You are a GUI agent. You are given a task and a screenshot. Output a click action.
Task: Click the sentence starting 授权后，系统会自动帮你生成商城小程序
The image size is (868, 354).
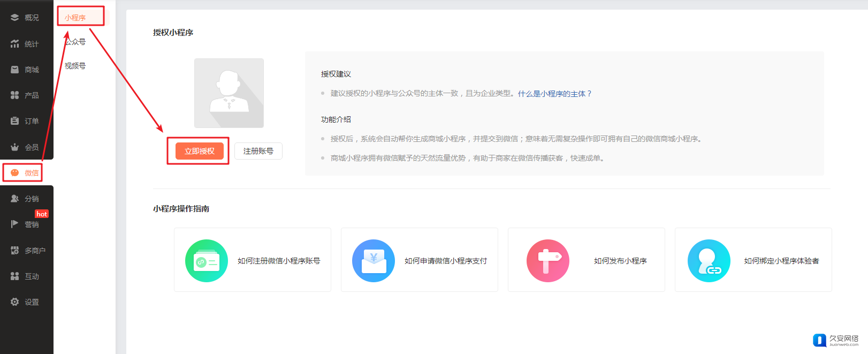tap(517, 139)
